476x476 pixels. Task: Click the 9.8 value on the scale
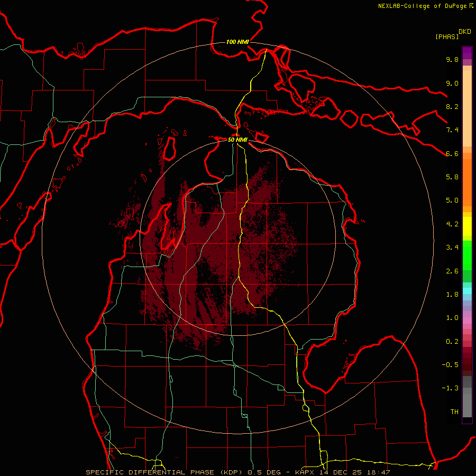point(452,59)
